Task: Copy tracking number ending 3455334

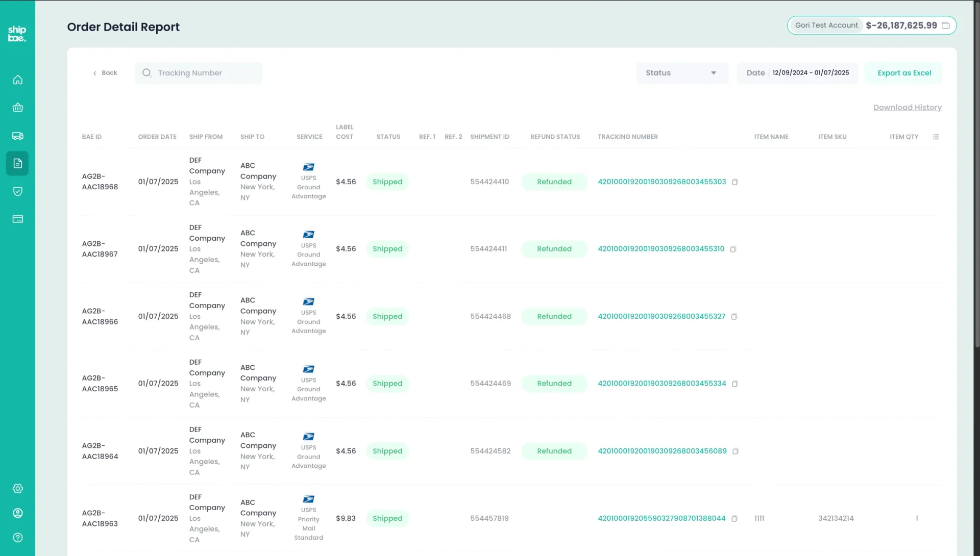Action: point(735,384)
